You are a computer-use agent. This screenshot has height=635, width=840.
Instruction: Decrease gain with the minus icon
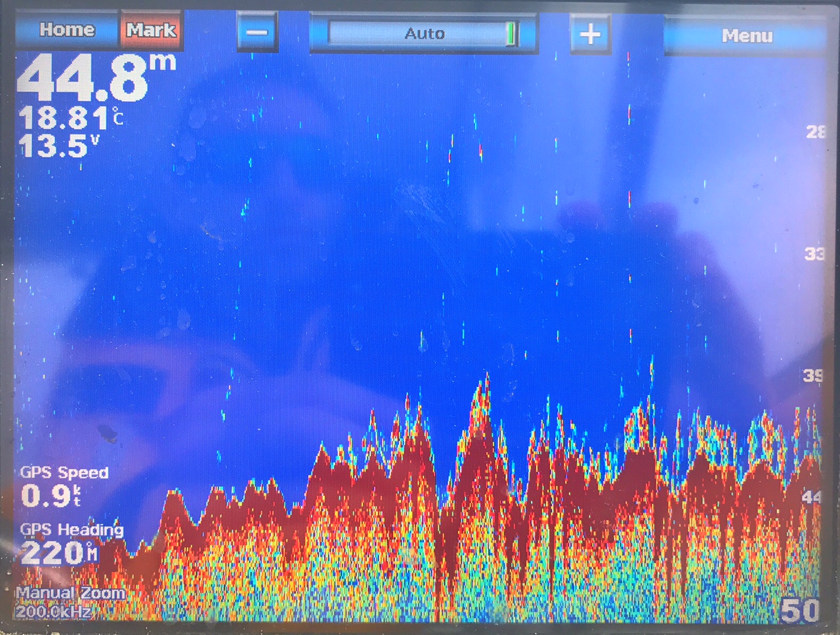257,33
